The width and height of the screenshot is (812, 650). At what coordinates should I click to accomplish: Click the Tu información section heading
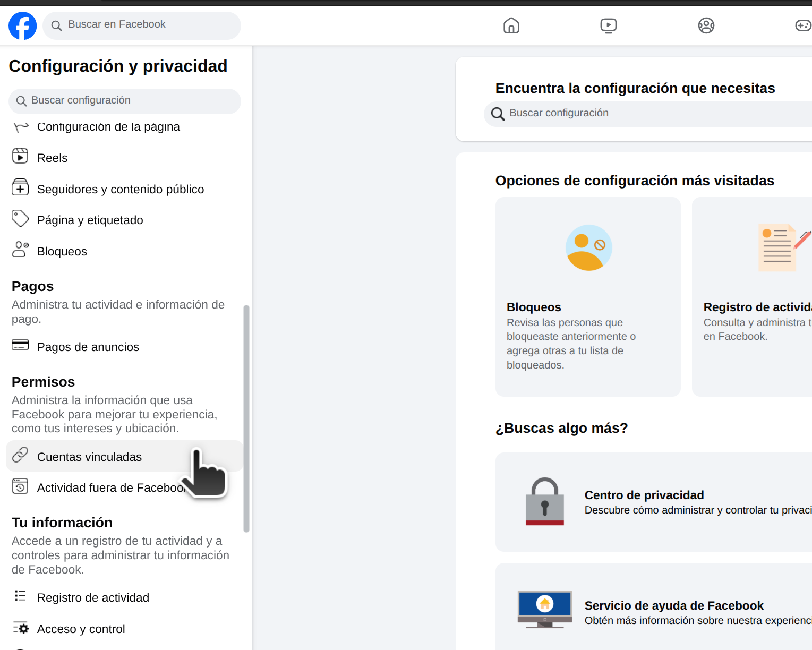click(62, 523)
